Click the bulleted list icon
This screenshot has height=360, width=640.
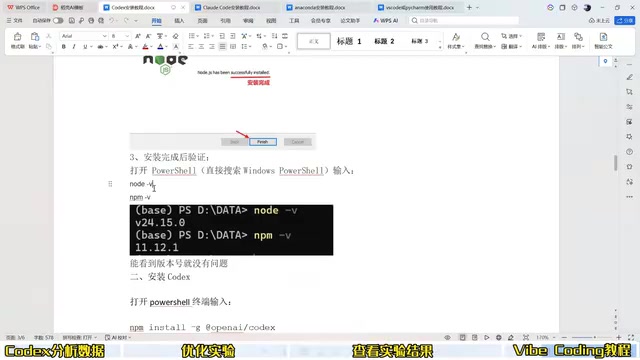point(191,36)
